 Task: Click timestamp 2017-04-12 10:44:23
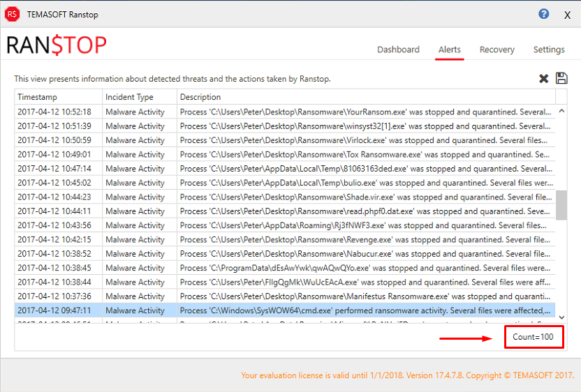(x=54, y=197)
